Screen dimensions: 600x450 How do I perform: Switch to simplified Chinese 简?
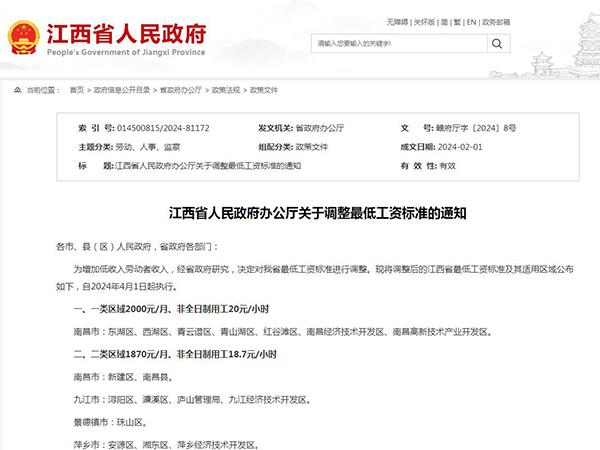click(446, 20)
